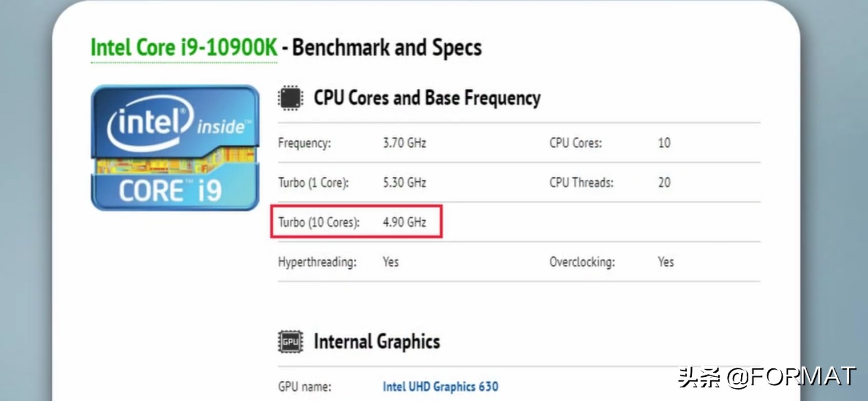Click the Internal Graphics section heading

pos(376,342)
